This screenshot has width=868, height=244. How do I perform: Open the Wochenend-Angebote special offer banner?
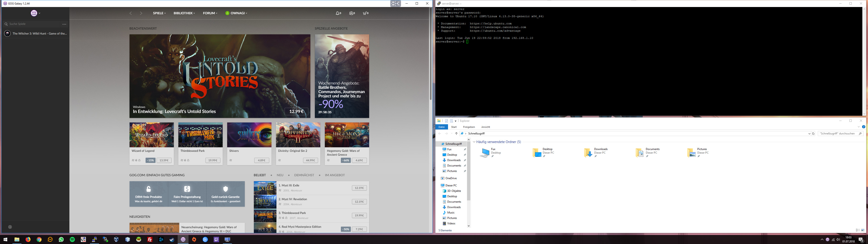(342, 76)
